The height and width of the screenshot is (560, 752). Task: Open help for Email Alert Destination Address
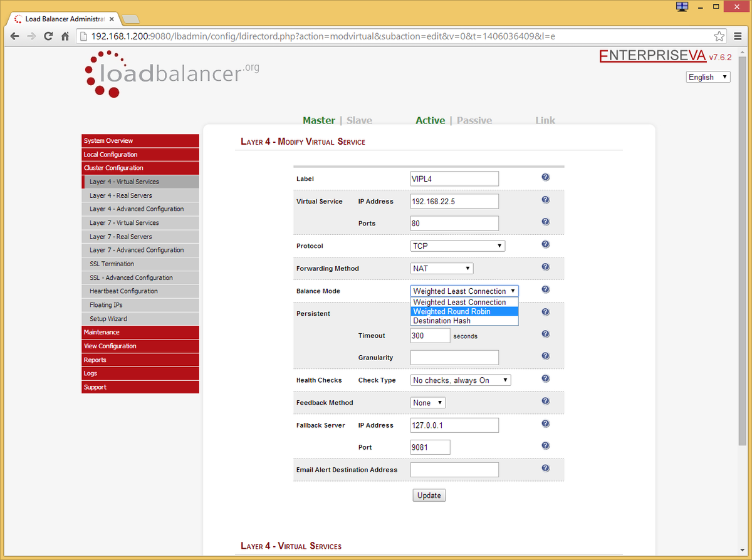tap(545, 467)
